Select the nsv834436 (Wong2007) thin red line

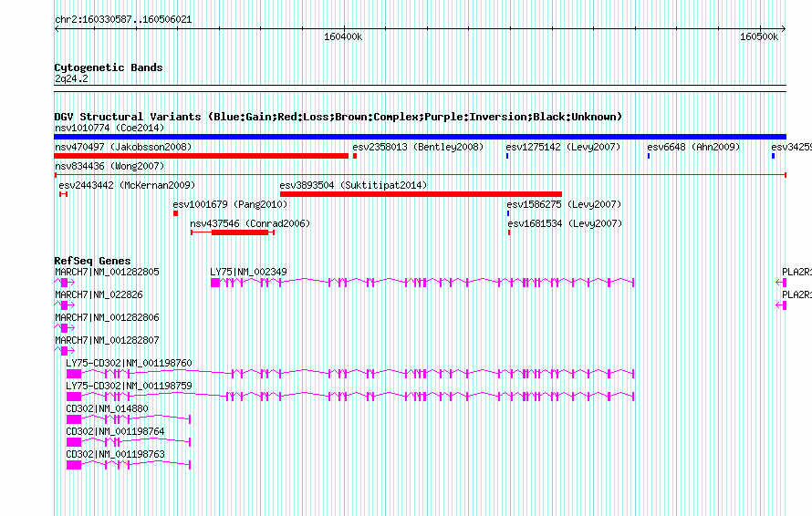point(420,175)
